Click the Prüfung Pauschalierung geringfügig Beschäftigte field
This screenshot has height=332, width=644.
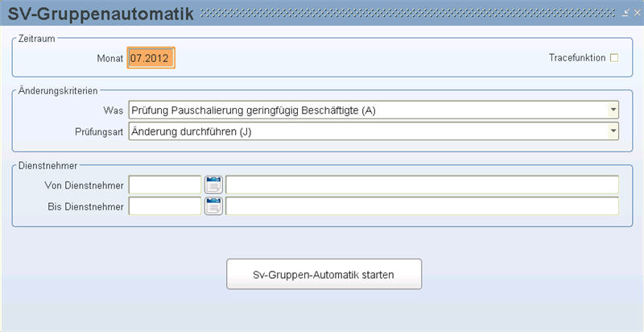(x=374, y=110)
